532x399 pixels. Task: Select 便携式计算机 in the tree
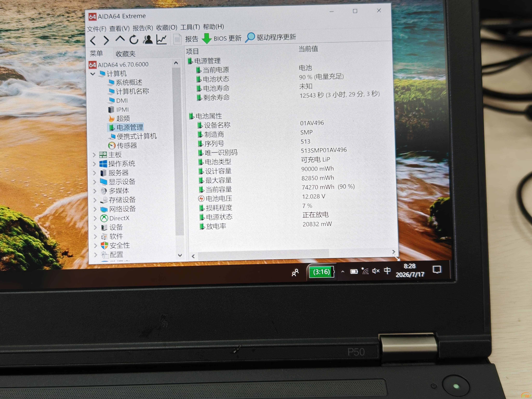coord(132,136)
